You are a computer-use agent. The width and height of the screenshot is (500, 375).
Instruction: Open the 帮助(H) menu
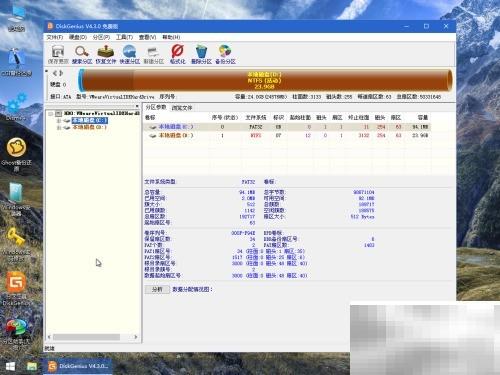[x=171, y=37]
